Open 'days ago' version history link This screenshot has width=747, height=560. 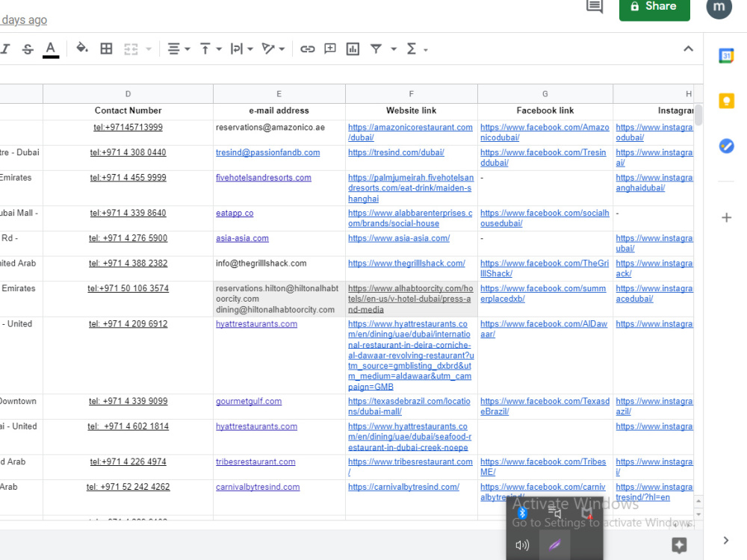[x=24, y=20]
